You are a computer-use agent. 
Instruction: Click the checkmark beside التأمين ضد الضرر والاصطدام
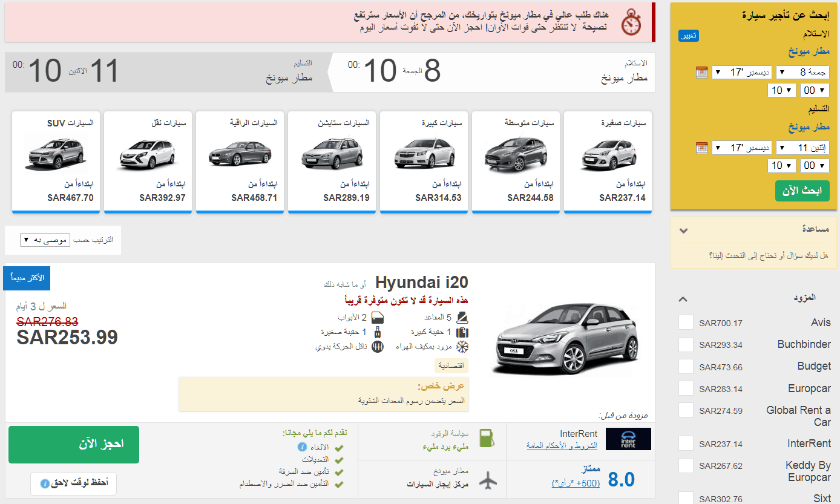[x=339, y=485]
